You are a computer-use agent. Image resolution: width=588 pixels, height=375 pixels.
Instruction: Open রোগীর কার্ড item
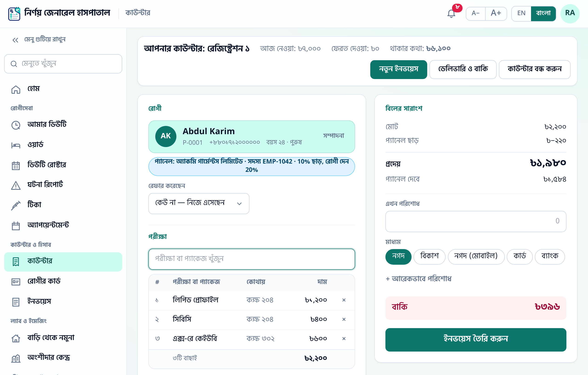63,281
